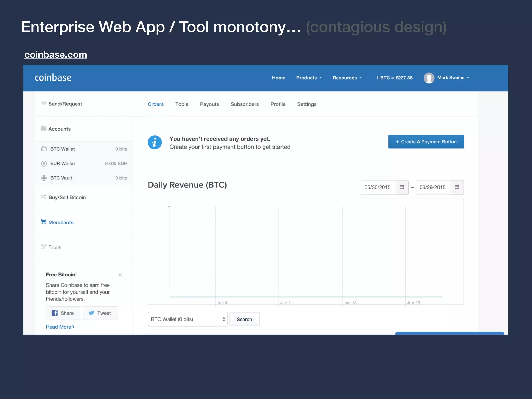Click the Mark Swaine avatar

point(429,78)
